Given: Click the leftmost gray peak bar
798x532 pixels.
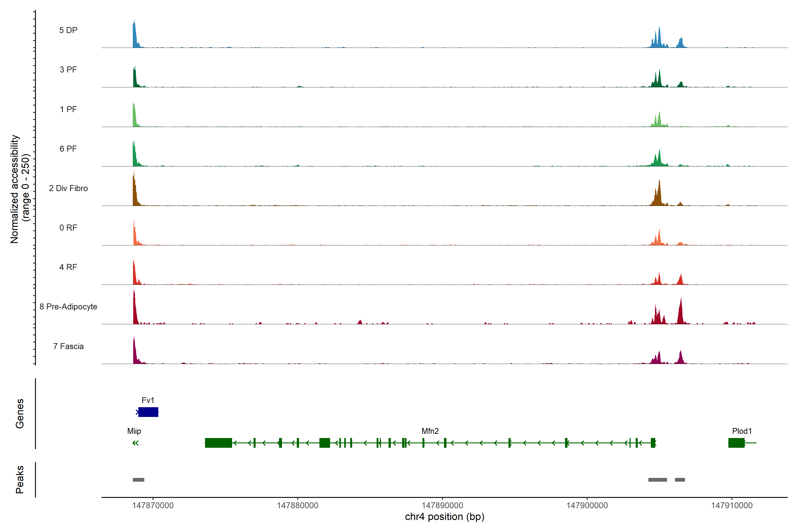Looking at the screenshot, I should coord(138,480).
